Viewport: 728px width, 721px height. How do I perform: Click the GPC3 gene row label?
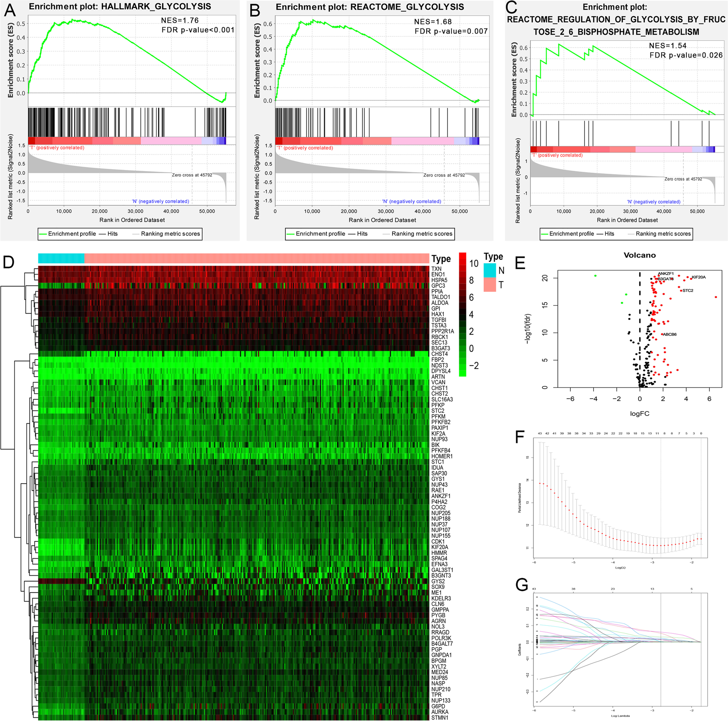tap(438, 286)
